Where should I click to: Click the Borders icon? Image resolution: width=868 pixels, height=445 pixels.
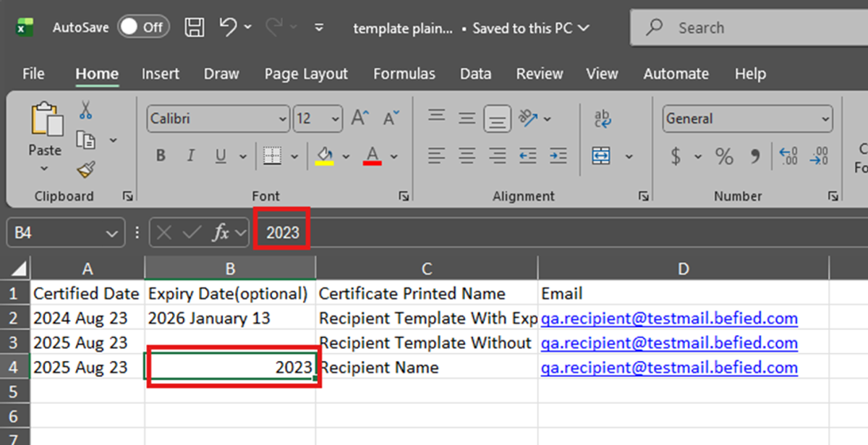[272, 156]
